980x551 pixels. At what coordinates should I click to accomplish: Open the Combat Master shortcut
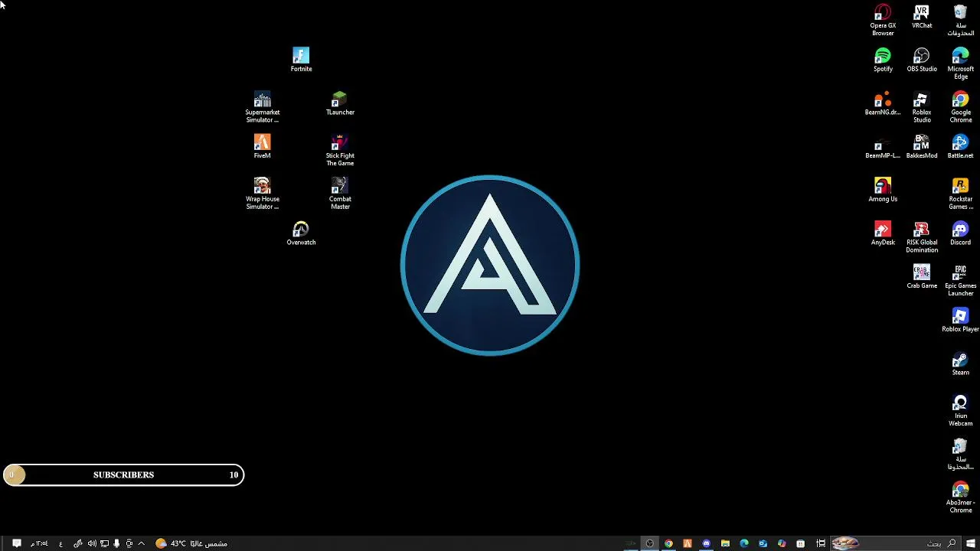point(340,194)
